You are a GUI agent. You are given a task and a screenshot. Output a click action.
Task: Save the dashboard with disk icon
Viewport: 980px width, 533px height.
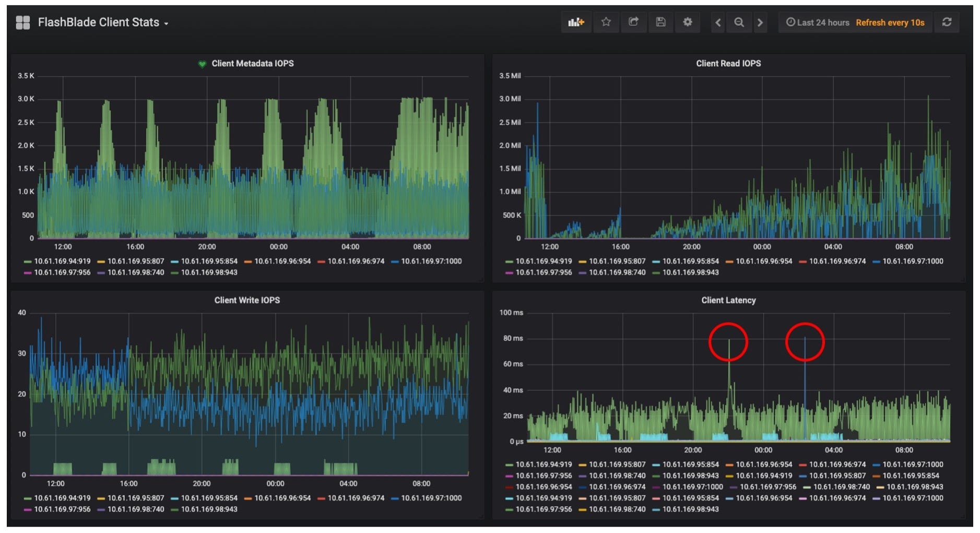tap(660, 22)
